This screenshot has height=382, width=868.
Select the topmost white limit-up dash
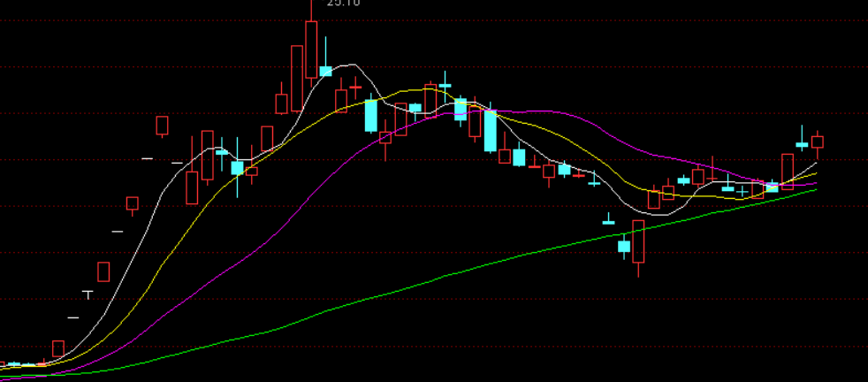click(148, 158)
